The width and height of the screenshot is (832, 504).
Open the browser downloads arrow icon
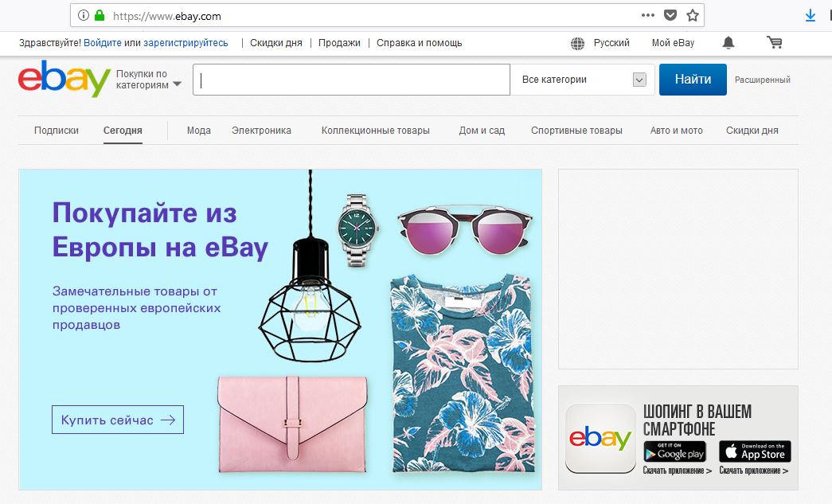coord(811,16)
